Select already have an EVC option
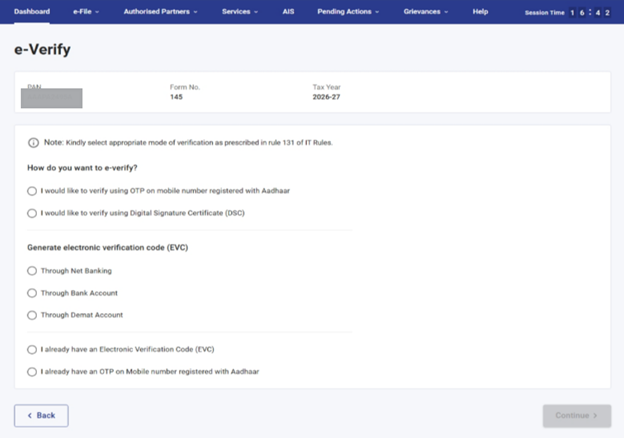 (x=32, y=349)
